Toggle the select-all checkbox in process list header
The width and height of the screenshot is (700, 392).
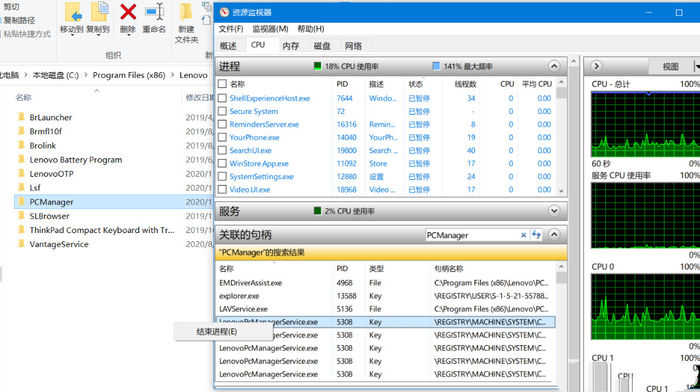click(x=222, y=84)
